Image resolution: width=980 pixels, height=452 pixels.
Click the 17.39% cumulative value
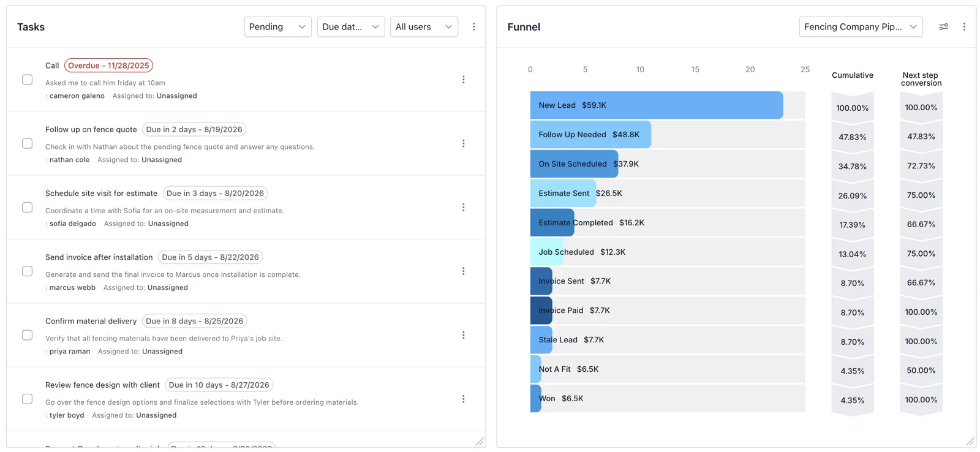click(x=853, y=225)
